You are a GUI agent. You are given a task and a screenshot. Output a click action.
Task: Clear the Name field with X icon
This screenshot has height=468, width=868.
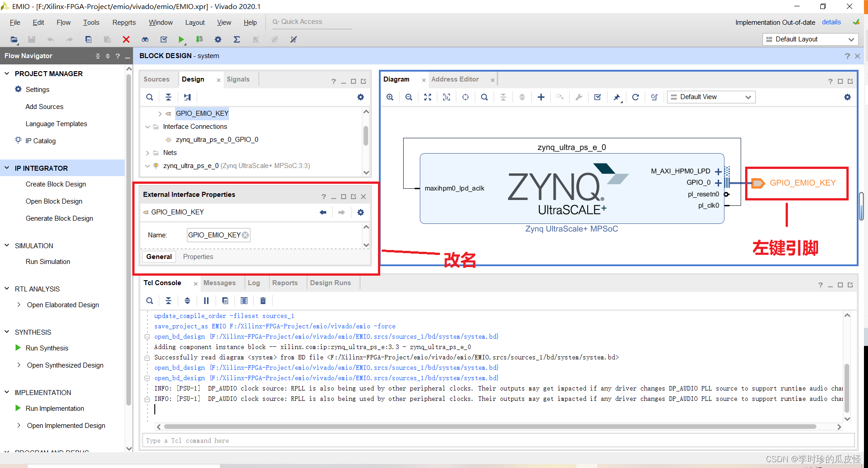point(245,235)
